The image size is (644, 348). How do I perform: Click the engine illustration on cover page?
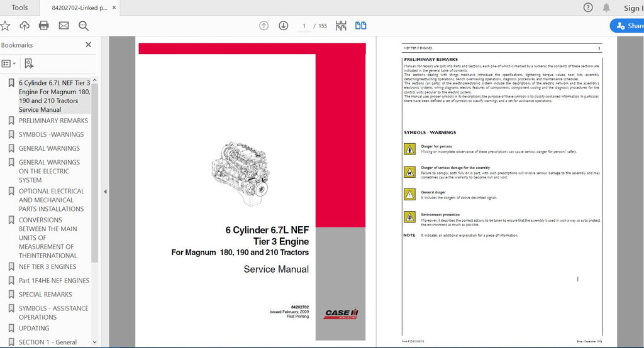240,174
